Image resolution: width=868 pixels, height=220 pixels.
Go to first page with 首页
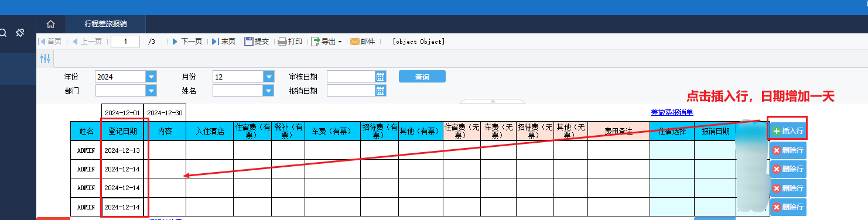(50, 42)
